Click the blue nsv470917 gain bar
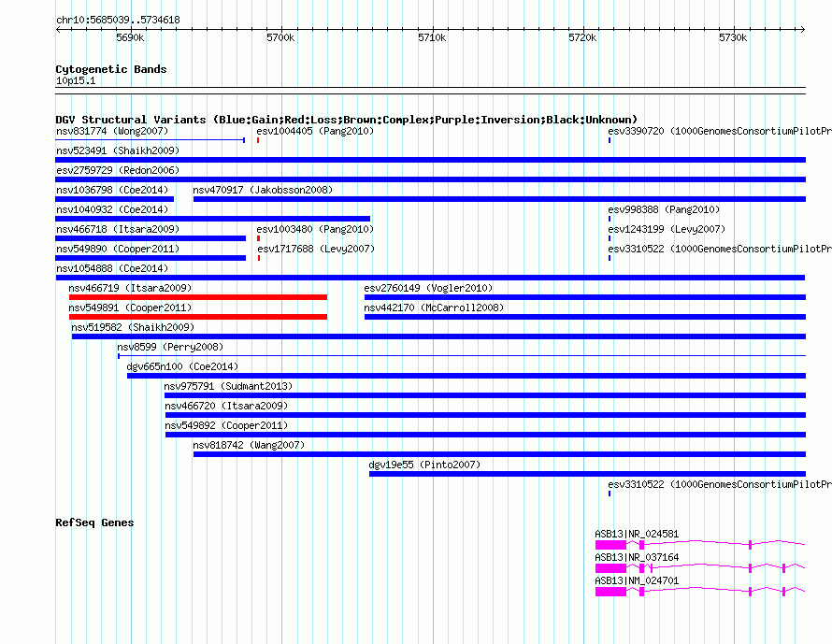Image resolution: width=832 pixels, height=644 pixels. (499, 199)
